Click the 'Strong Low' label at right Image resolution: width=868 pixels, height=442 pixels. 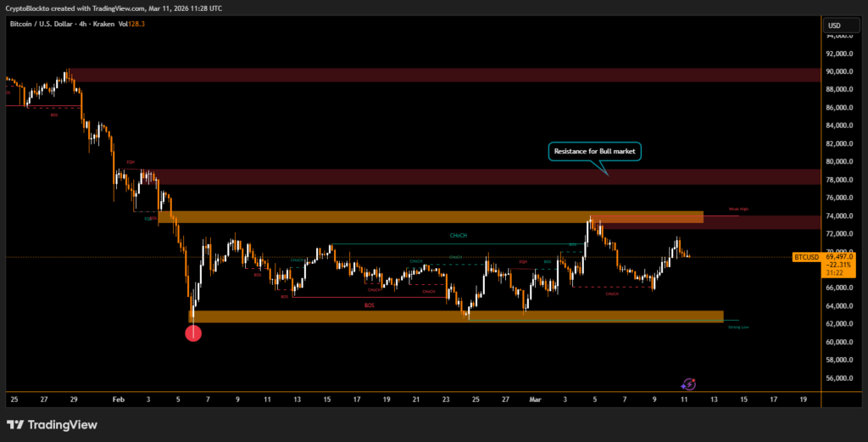coord(737,327)
